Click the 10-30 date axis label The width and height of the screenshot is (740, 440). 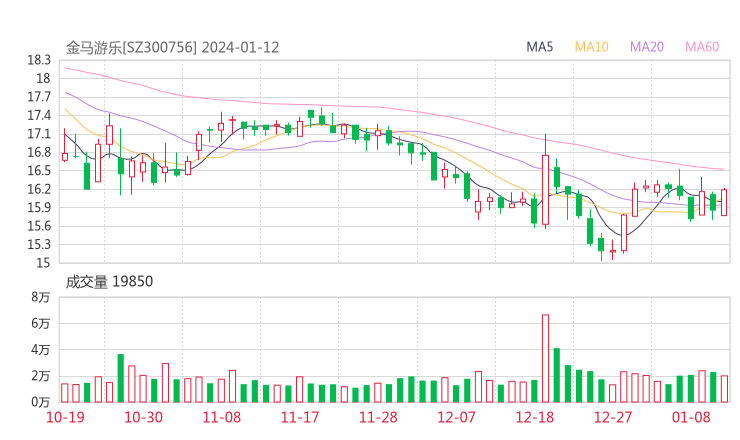(x=143, y=417)
